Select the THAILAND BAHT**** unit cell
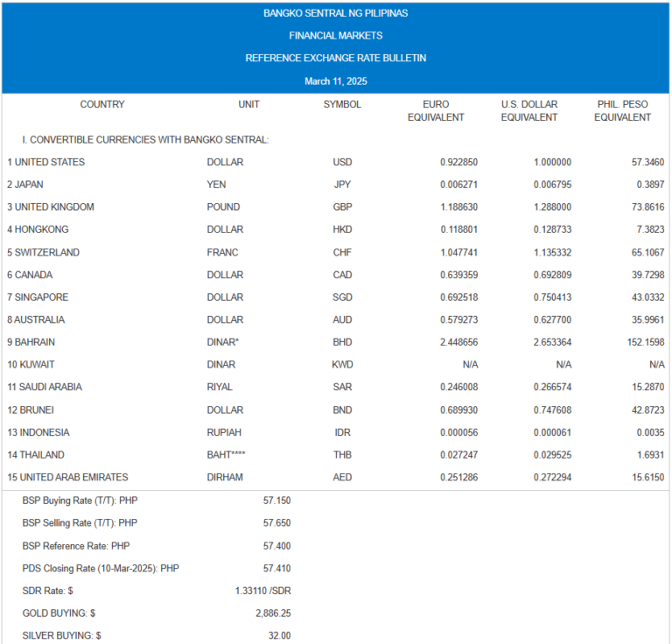 [x=227, y=455]
